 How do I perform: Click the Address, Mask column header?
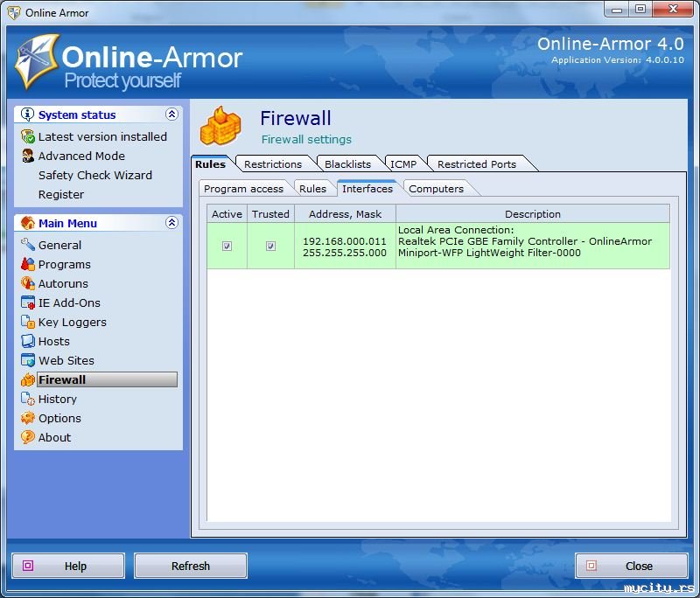(345, 214)
